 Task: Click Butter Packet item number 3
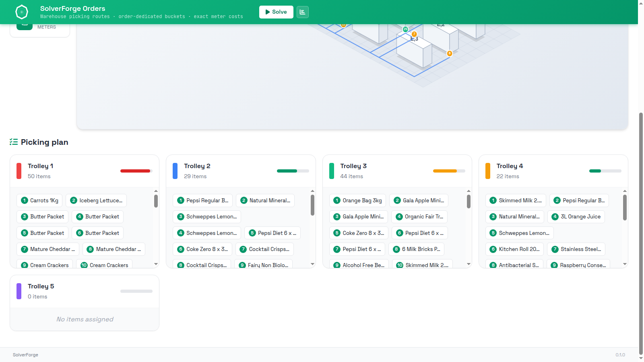[42, 216]
